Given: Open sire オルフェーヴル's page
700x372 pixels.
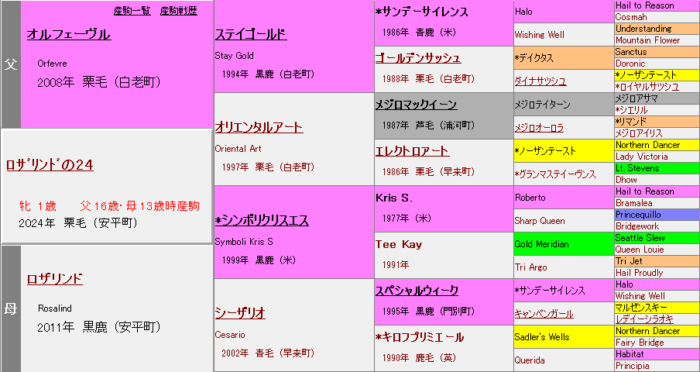Looking at the screenshot, I should [69, 34].
